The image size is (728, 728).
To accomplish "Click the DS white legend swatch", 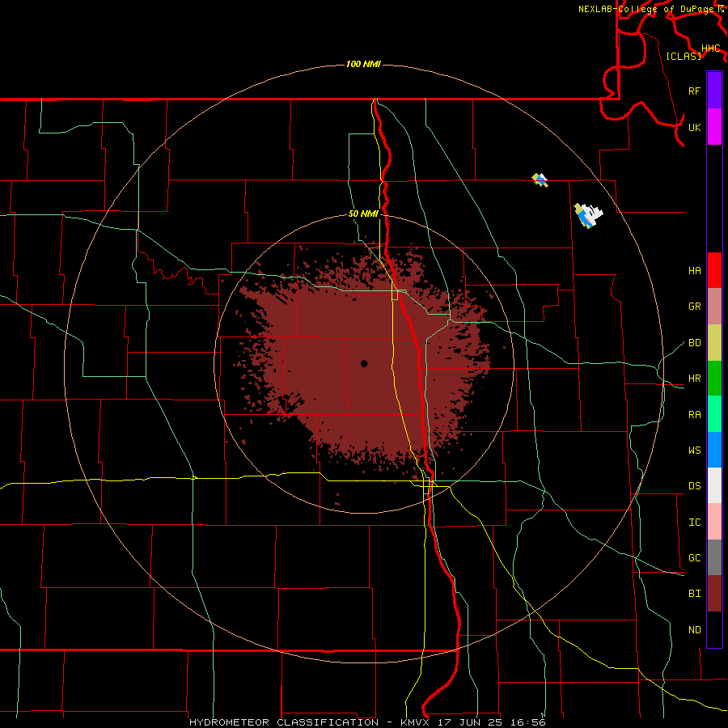I will click(x=714, y=485).
